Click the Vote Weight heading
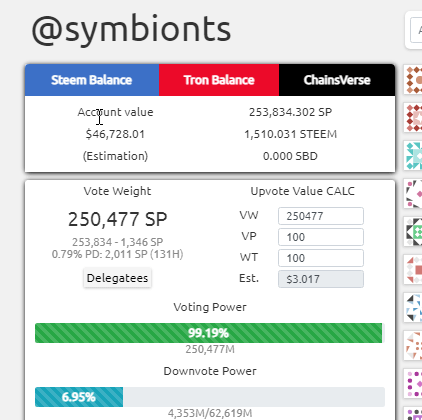Image resolution: width=422 pixels, height=420 pixels. click(117, 191)
